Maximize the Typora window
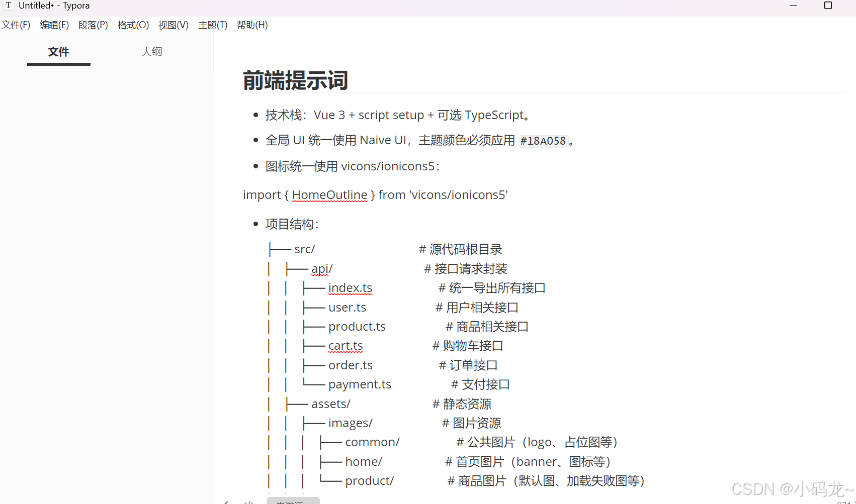This screenshot has width=856, height=504. click(x=828, y=6)
